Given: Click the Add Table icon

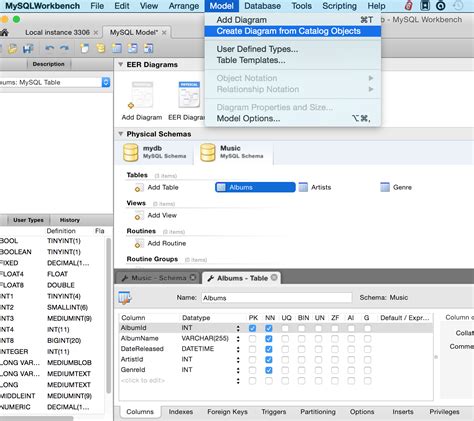Looking at the screenshot, I should (x=139, y=188).
